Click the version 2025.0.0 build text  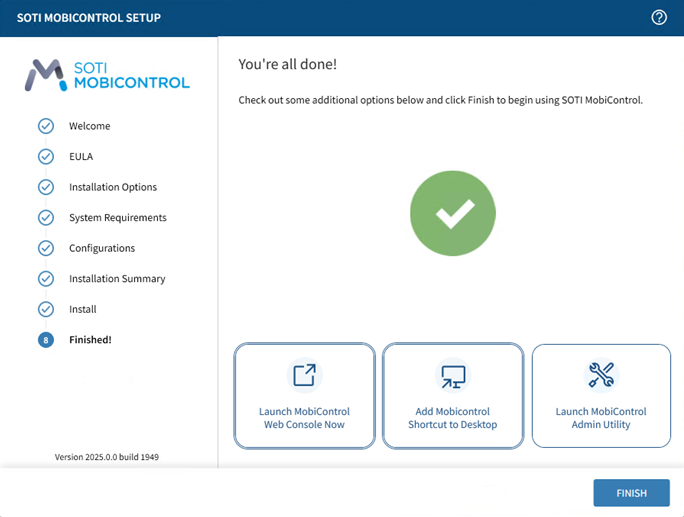(106, 457)
